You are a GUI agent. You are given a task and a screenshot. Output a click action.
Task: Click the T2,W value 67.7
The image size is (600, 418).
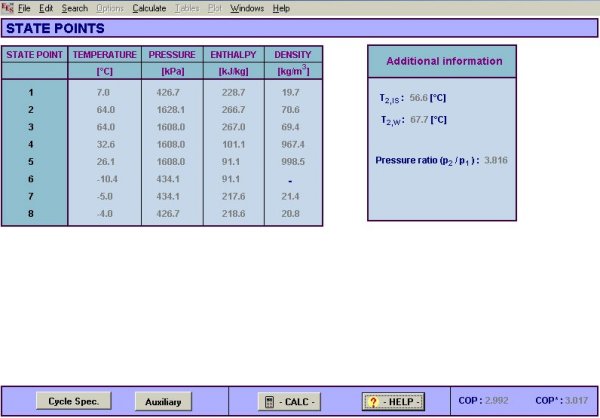tap(419, 119)
